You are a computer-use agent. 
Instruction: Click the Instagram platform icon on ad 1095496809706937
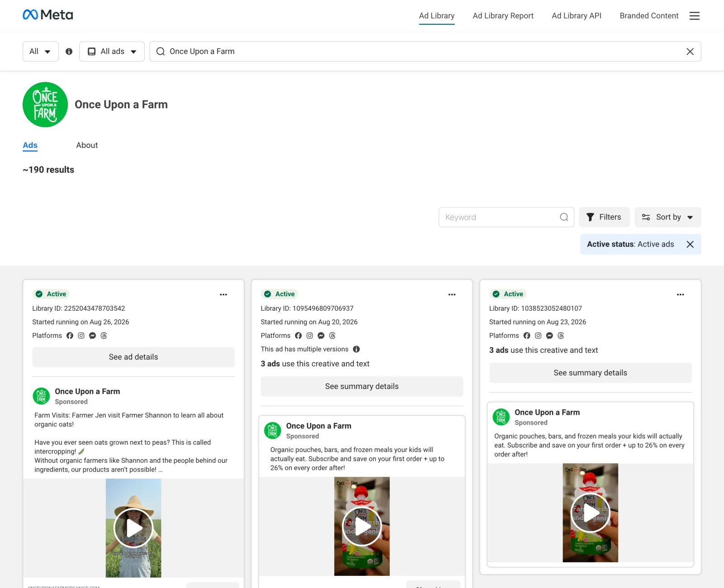pos(310,336)
